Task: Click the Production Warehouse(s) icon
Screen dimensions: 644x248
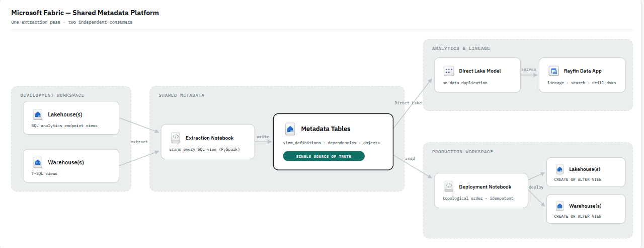Action: (559, 206)
